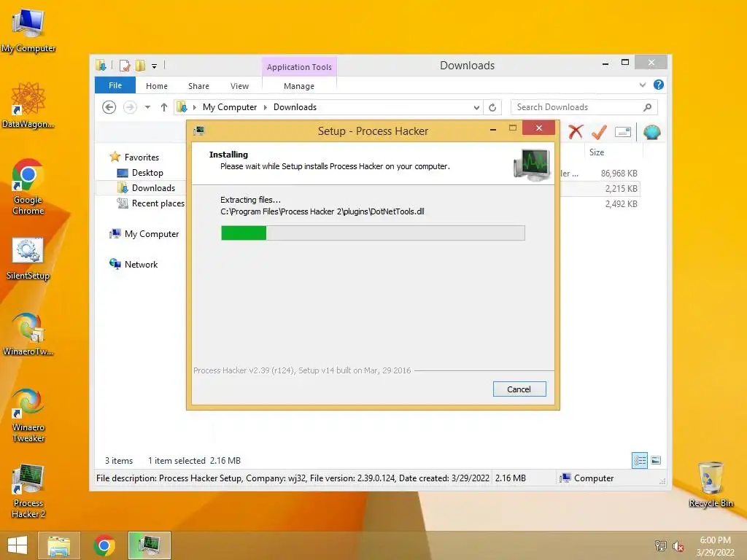747x560 pixels.
Task: Click Downloads in the address breadcrumb
Action: 295,107
